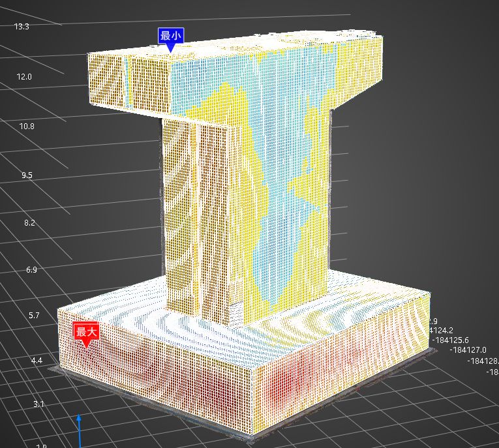Click the 8.2 elevation label
499x448 pixels.
tap(29, 223)
